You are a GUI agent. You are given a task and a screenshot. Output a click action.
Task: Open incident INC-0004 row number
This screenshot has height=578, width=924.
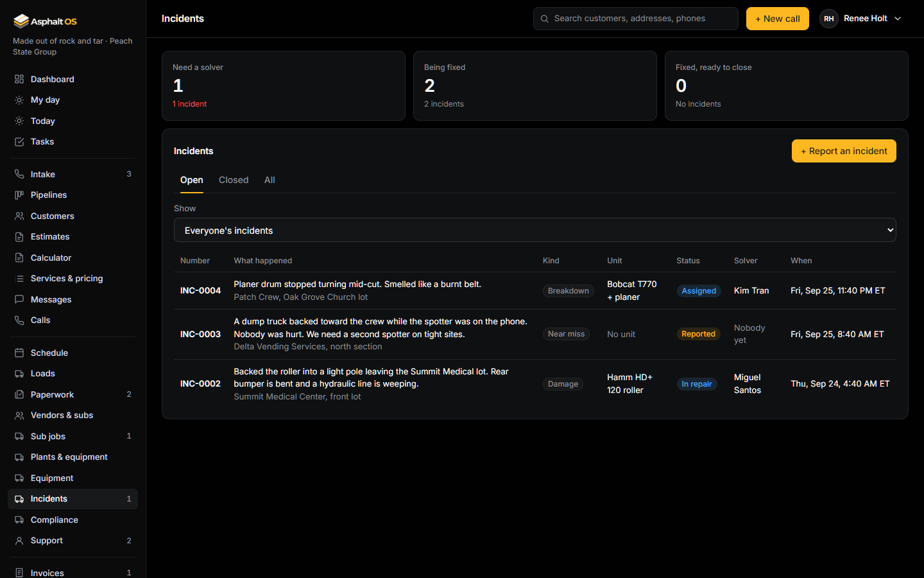coord(200,290)
